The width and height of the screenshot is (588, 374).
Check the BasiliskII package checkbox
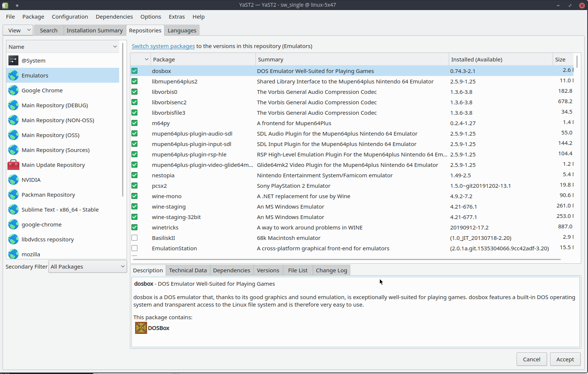[134, 238]
